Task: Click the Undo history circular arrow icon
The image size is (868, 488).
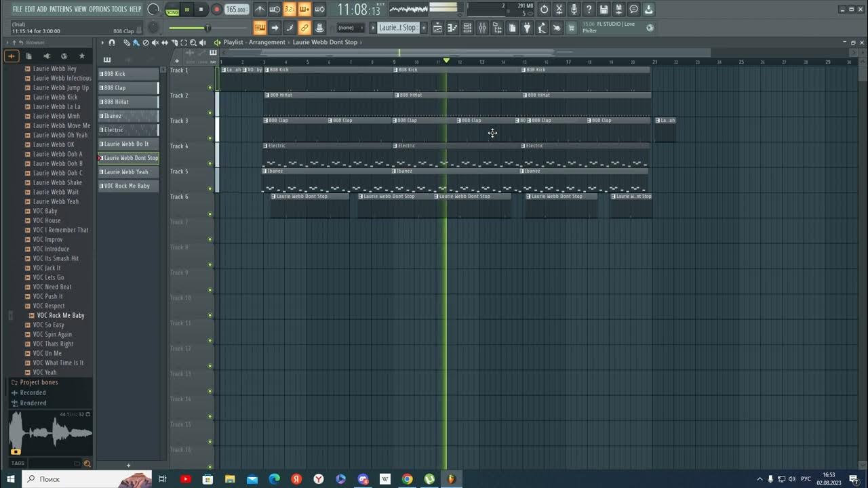Action: 544,9
